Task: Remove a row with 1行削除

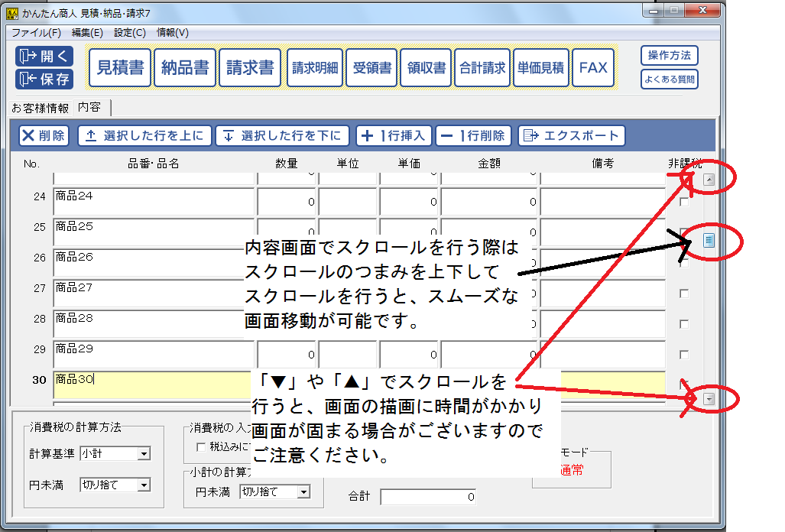Action: pyautogui.click(x=473, y=135)
